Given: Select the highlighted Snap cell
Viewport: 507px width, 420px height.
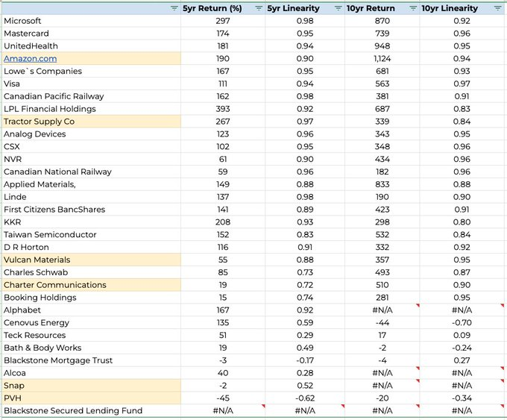Looking at the screenshot, I should click(x=91, y=386).
